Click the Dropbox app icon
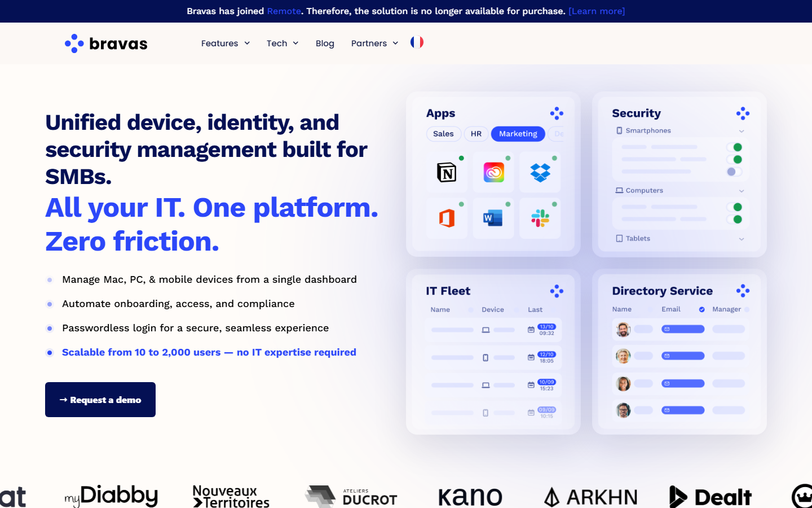812x508 pixels. (540, 172)
